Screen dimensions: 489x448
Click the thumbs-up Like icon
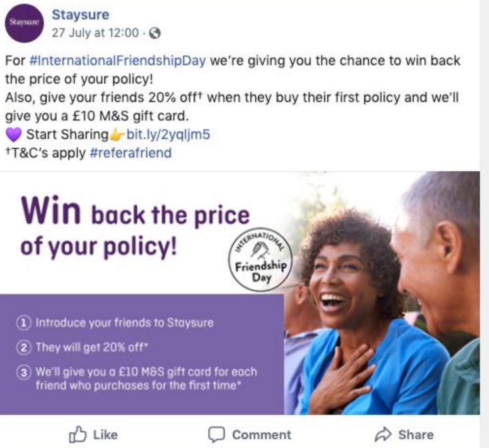(x=77, y=435)
